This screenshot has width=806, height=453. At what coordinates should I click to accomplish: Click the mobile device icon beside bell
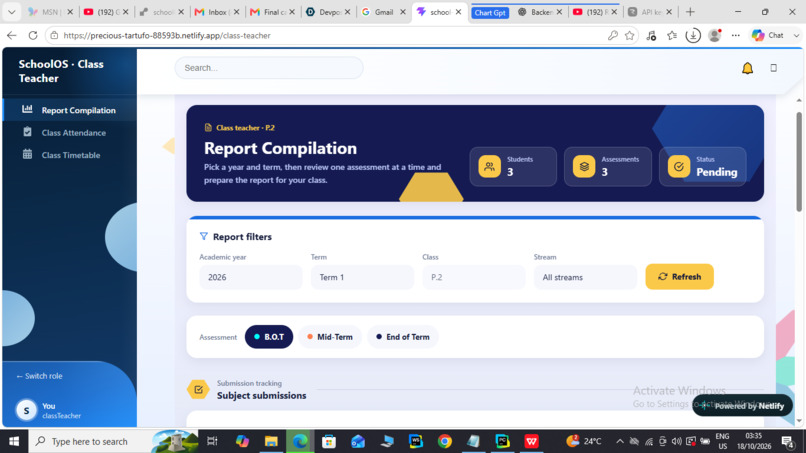click(x=773, y=68)
